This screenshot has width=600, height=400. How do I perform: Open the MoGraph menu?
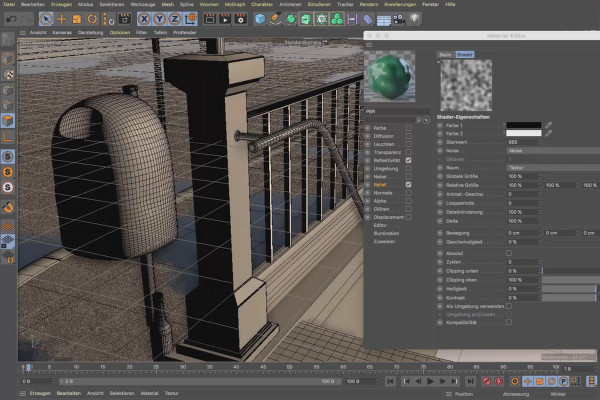click(x=235, y=4)
